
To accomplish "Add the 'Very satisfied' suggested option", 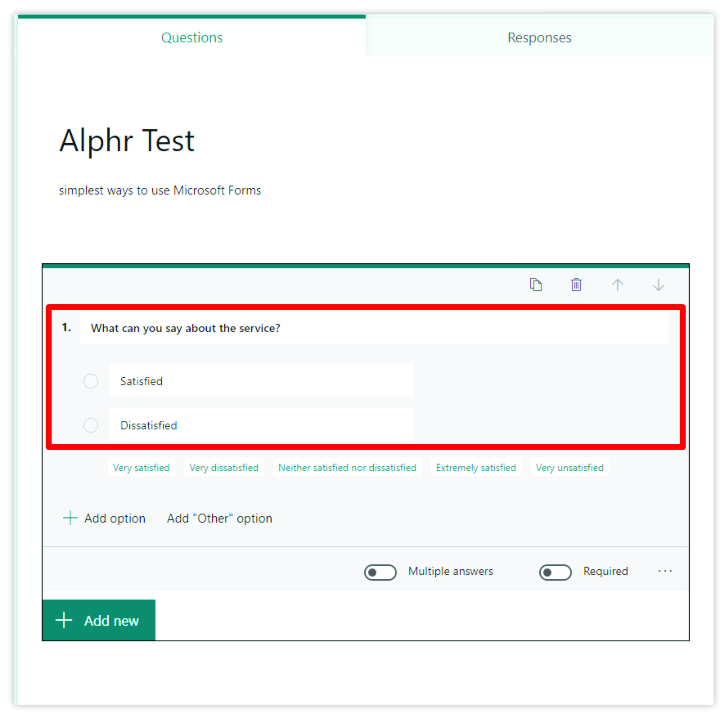I will coord(141,467).
